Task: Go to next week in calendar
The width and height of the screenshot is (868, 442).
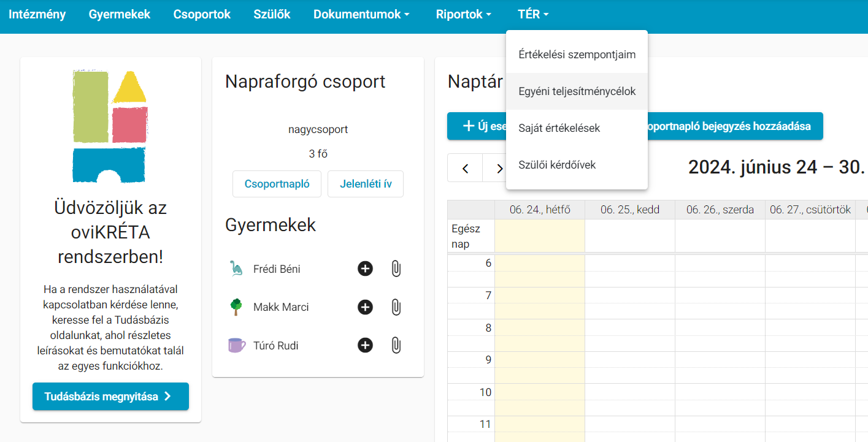Action: point(499,168)
